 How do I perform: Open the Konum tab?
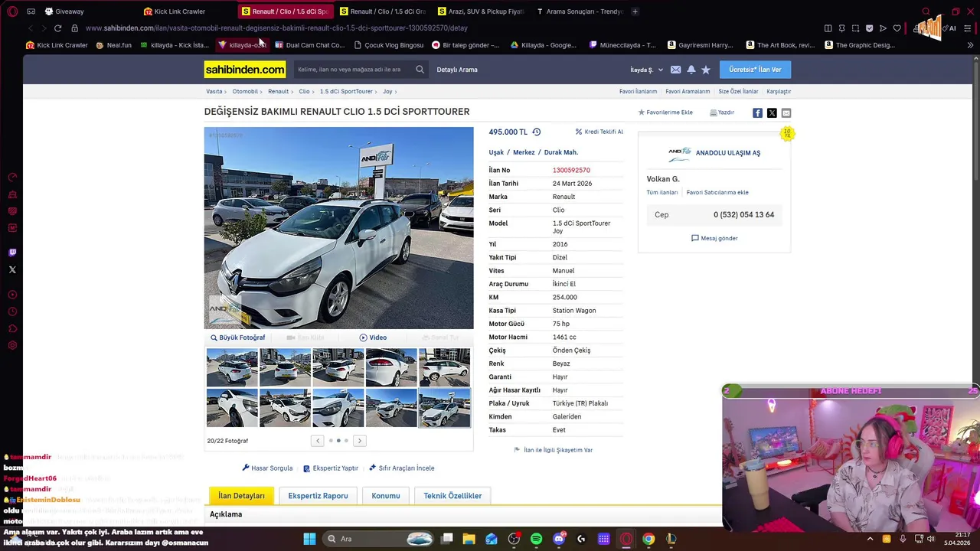[386, 496]
